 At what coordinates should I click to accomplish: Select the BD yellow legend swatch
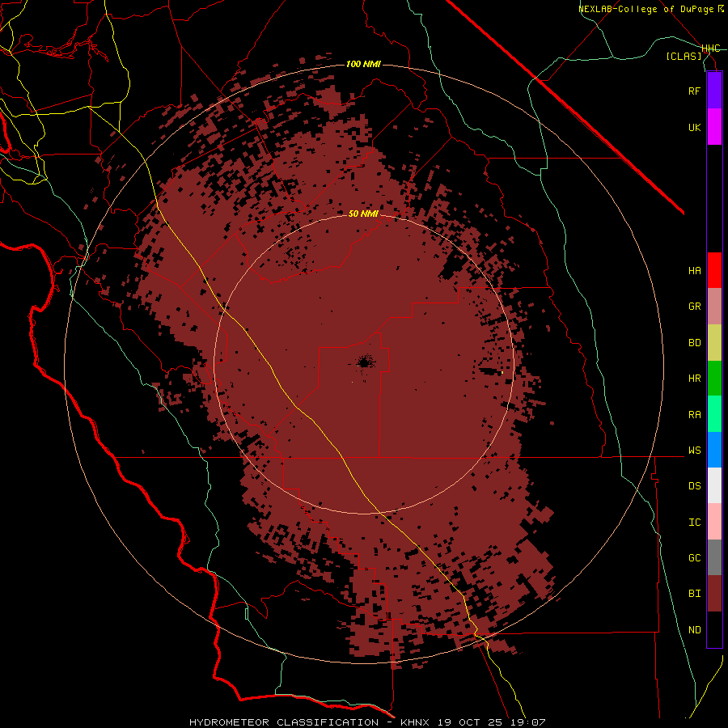(x=714, y=343)
